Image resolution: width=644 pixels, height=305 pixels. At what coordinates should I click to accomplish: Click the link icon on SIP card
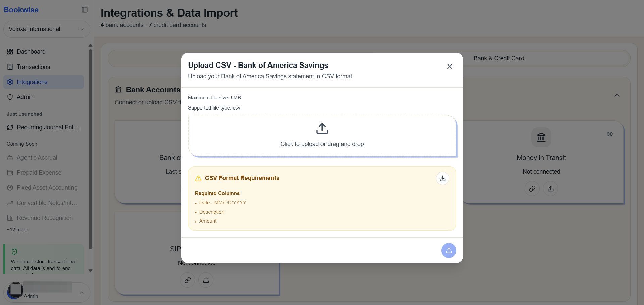pos(188,280)
